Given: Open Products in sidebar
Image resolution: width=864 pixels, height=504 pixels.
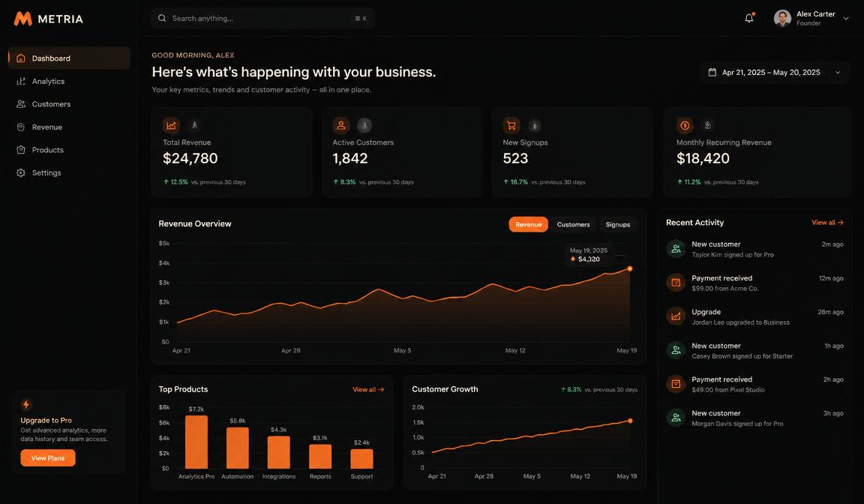Looking at the screenshot, I should tap(69, 150).
